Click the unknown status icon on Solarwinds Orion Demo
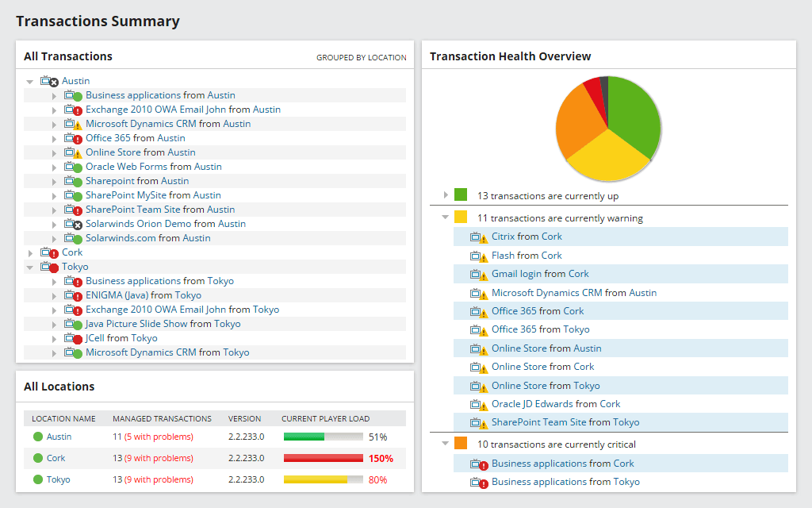Image resolution: width=812 pixels, height=508 pixels. coord(77,223)
